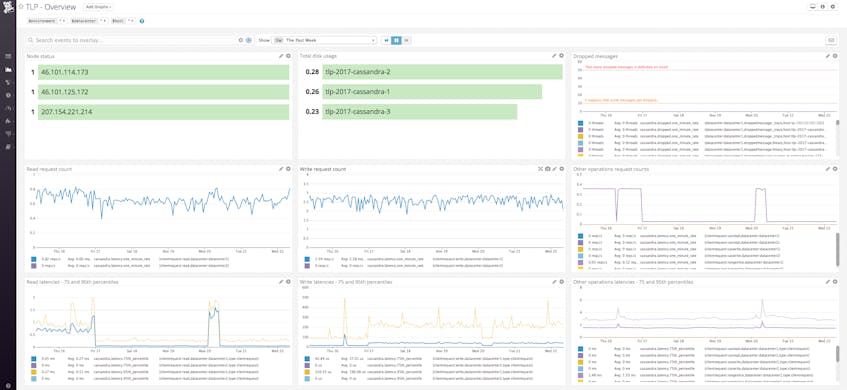Open Read request count settings gear
Screen dimensions: 847x390
coord(288,169)
